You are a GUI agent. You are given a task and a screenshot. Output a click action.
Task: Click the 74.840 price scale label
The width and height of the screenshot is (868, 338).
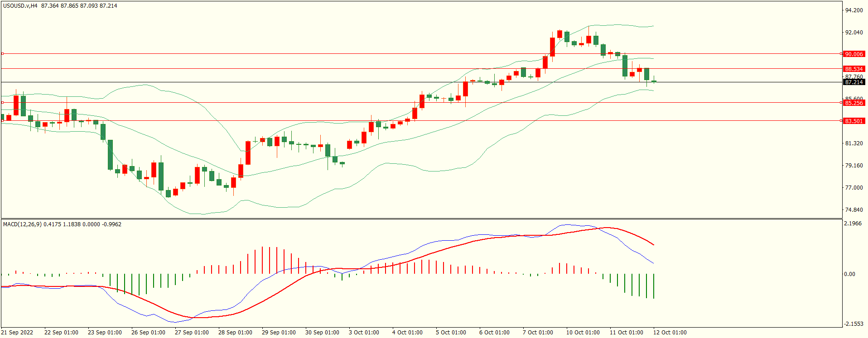(x=854, y=210)
